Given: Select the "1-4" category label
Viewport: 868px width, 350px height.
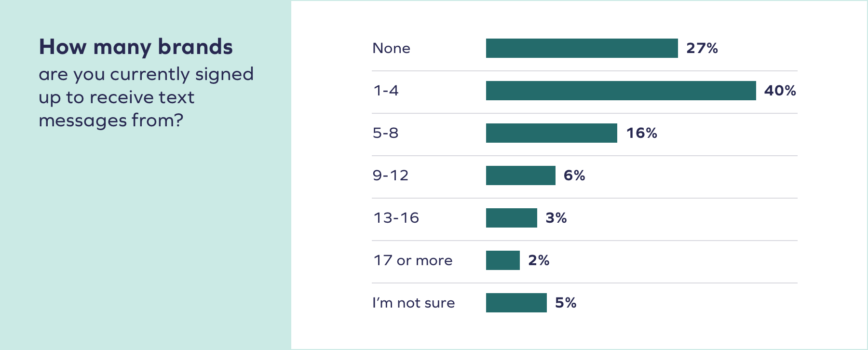Looking at the screenshot, I should [x=386, y=91].
